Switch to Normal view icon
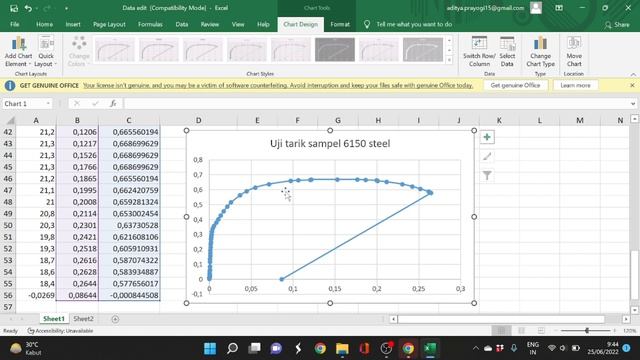The height and width of the screenshot is (360, 640). click(x=501, y=331)
